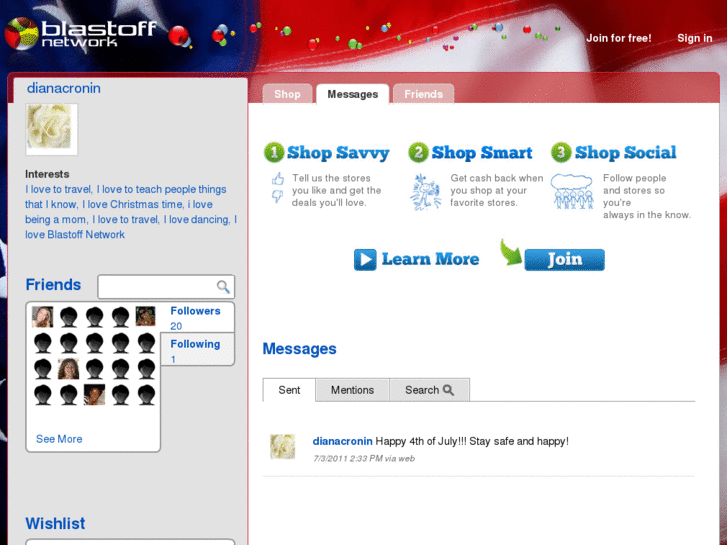
Task: Click See More under friends grid
Action: tap(59, 439)
